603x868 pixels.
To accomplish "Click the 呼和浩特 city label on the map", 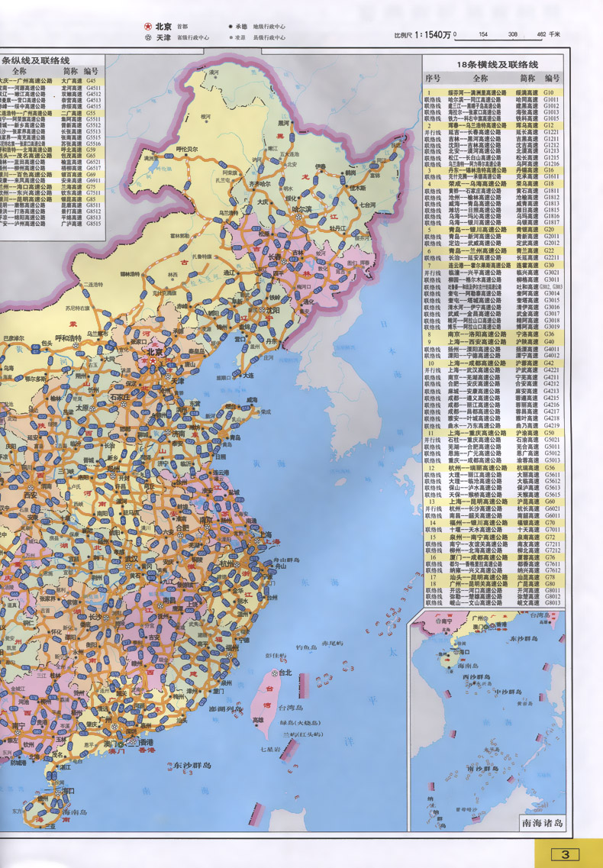I will pos(69,337).
